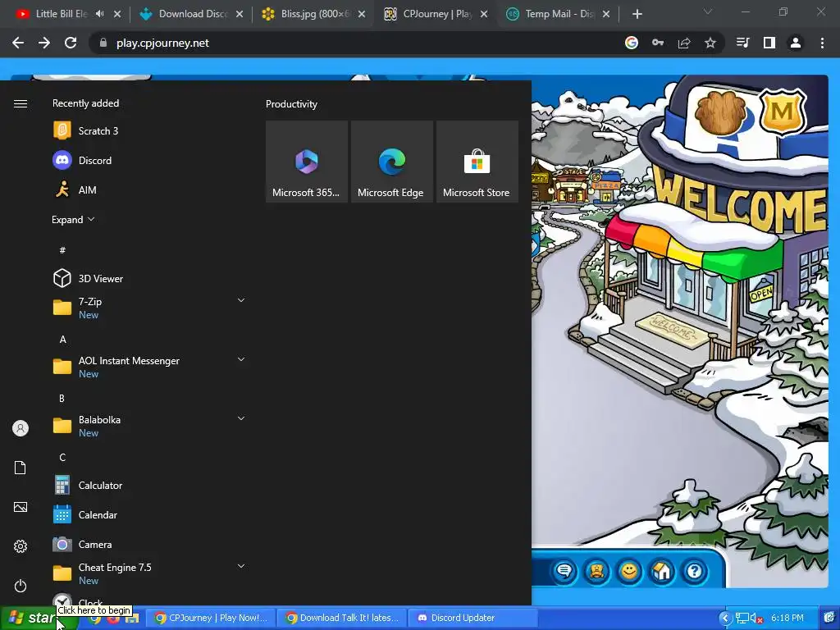Open Settings gear in Start sidebar
The height and width of the screenshot is (630, 840).
point(21,546)
